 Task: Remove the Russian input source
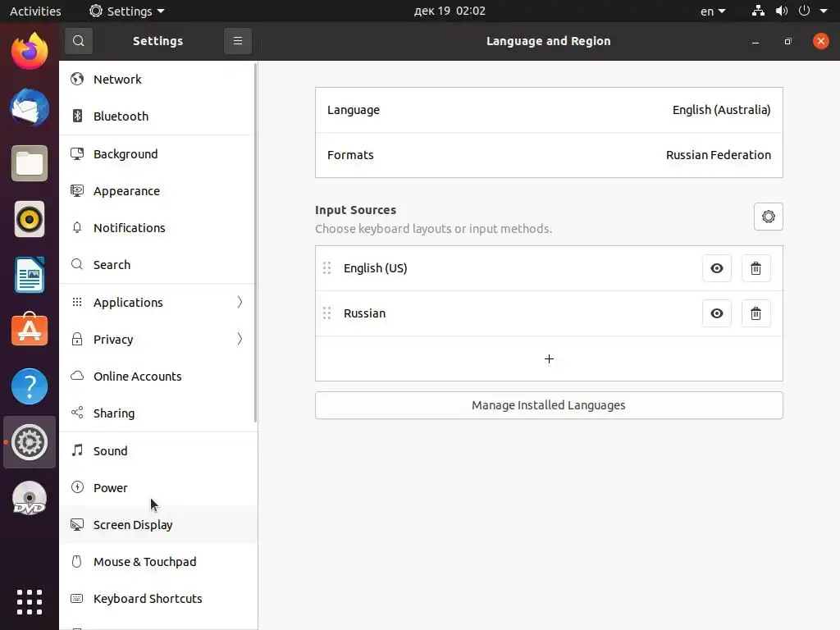click(756, 313)
